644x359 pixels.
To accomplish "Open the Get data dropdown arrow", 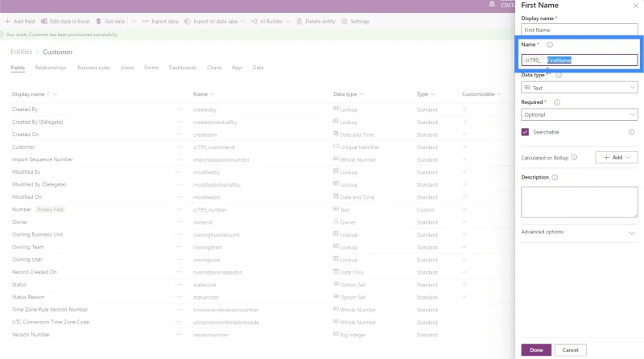I will [133, 22].
